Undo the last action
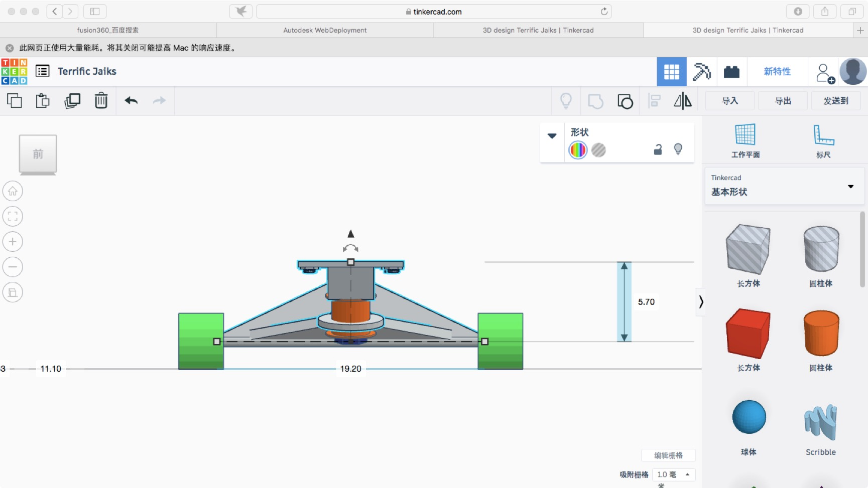Screen dimensions: 868x488 point(131,101)
